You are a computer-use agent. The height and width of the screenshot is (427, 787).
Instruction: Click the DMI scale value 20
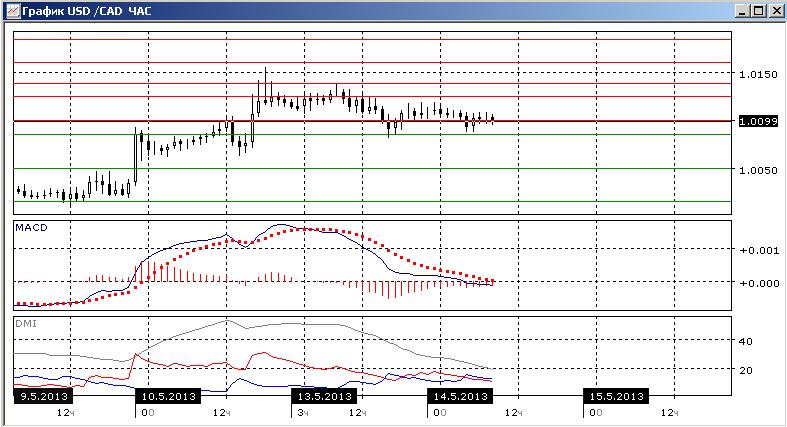point(745,370)
